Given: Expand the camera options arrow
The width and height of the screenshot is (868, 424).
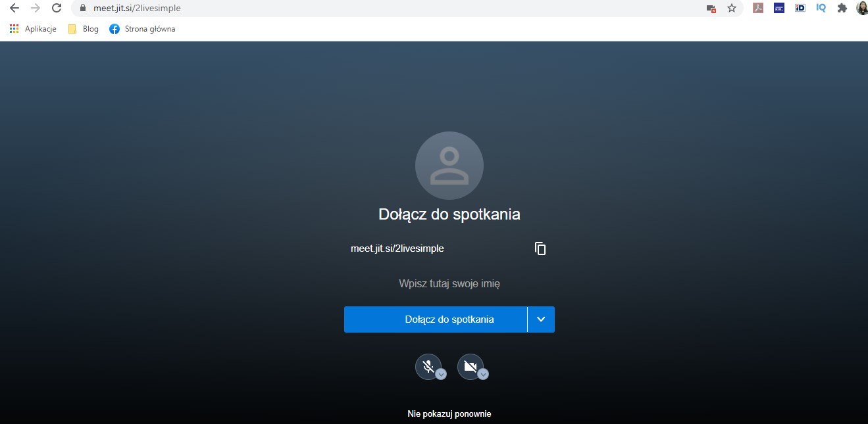Looking at the screenshot, I should click(483, 374).
